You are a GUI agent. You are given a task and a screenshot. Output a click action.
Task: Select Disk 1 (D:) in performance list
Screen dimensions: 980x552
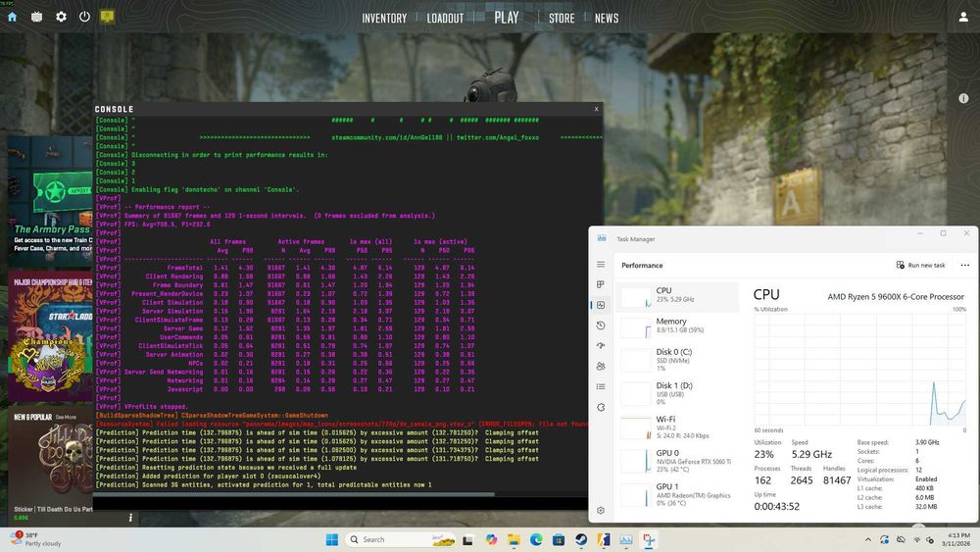[x=679, y=392]
